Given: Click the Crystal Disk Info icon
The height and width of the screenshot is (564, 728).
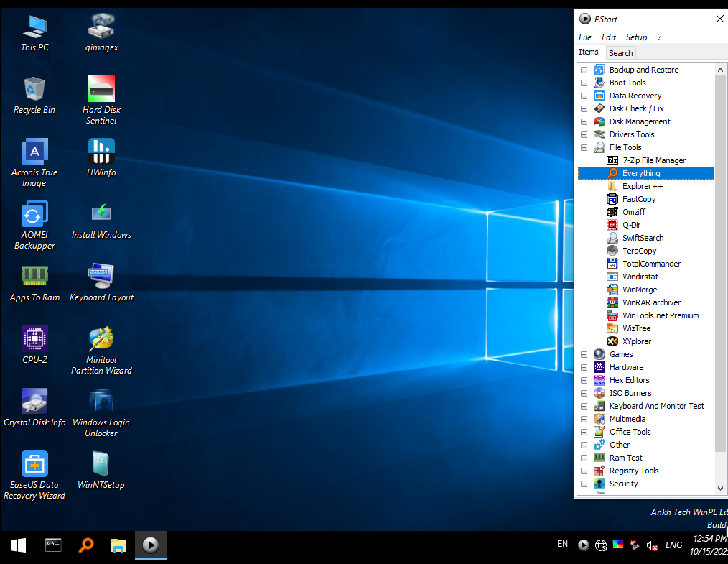Looking at the screenshot, I should click(x=34, y=402).
